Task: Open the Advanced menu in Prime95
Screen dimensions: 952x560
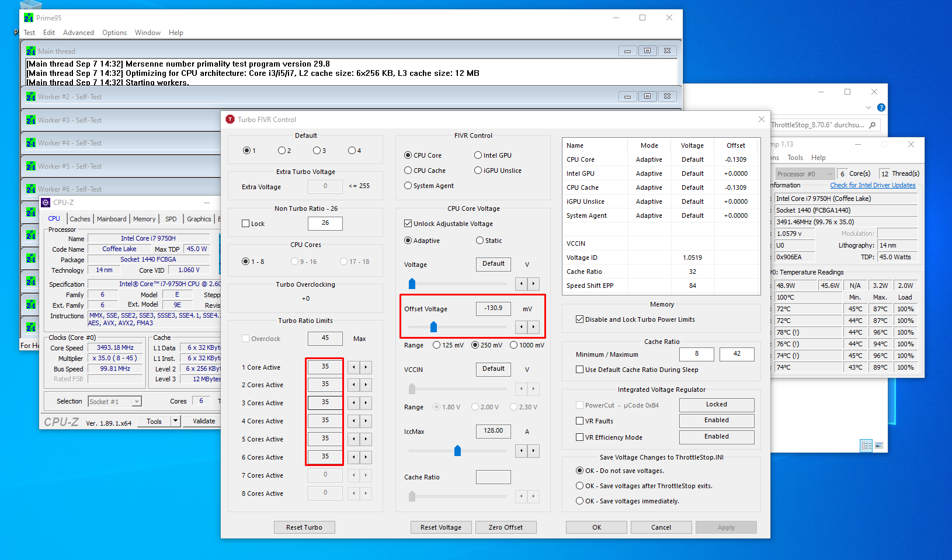Action: click(x=78, y=32)
